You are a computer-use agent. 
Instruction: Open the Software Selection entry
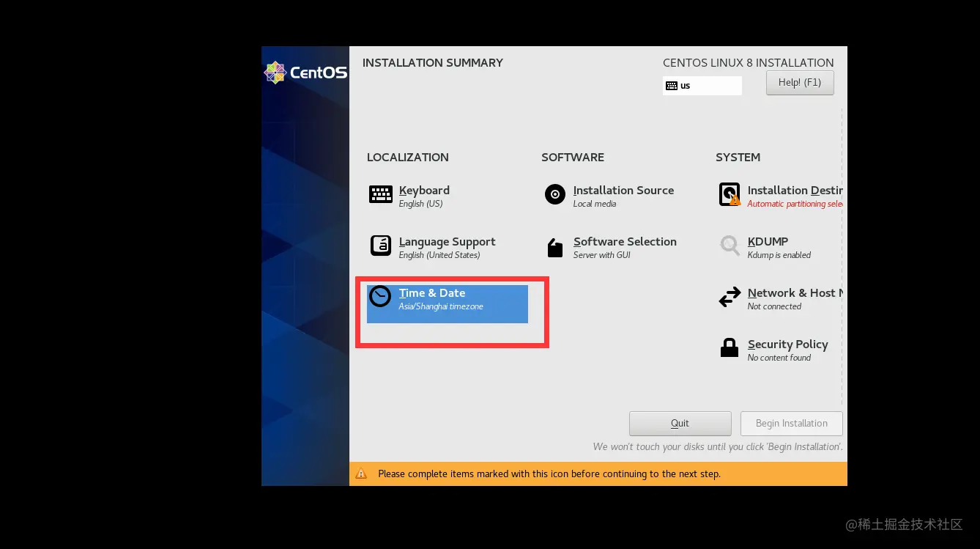click(x=621, y=246)
